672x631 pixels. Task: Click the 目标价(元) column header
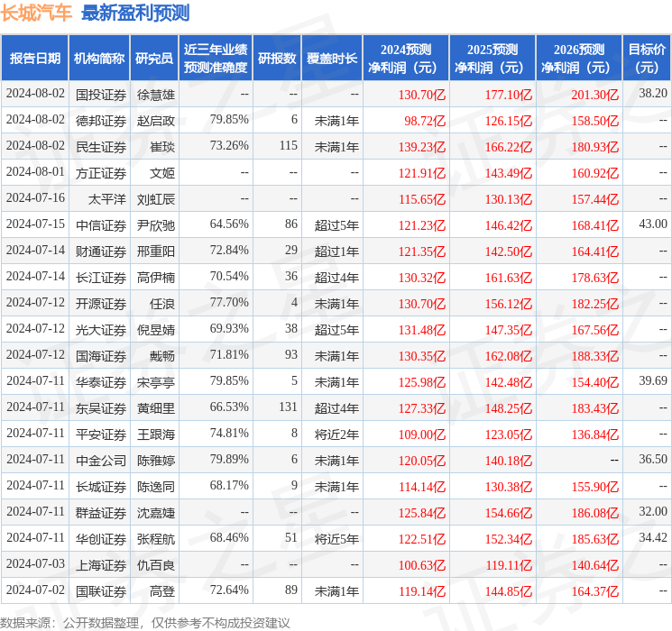point(647,59)
